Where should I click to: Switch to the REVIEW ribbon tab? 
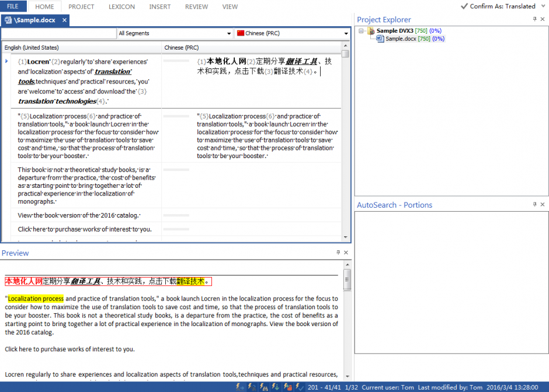(x=196, y=6)
